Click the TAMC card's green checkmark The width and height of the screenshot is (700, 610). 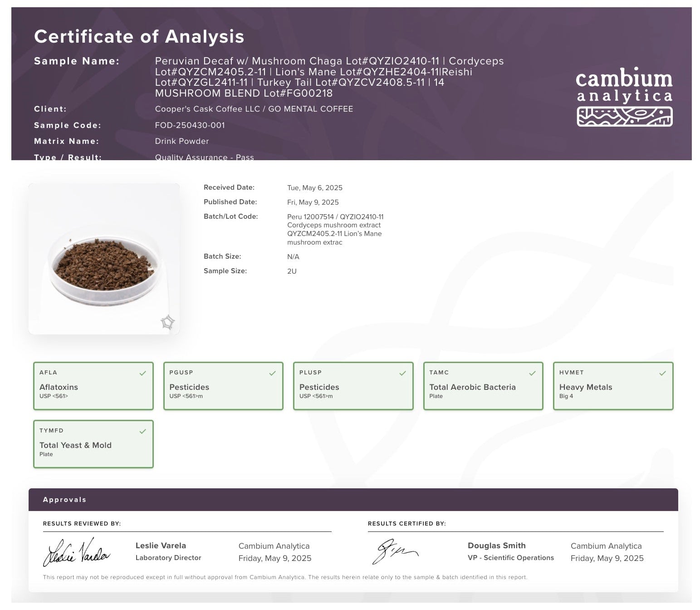click(532, 374)
